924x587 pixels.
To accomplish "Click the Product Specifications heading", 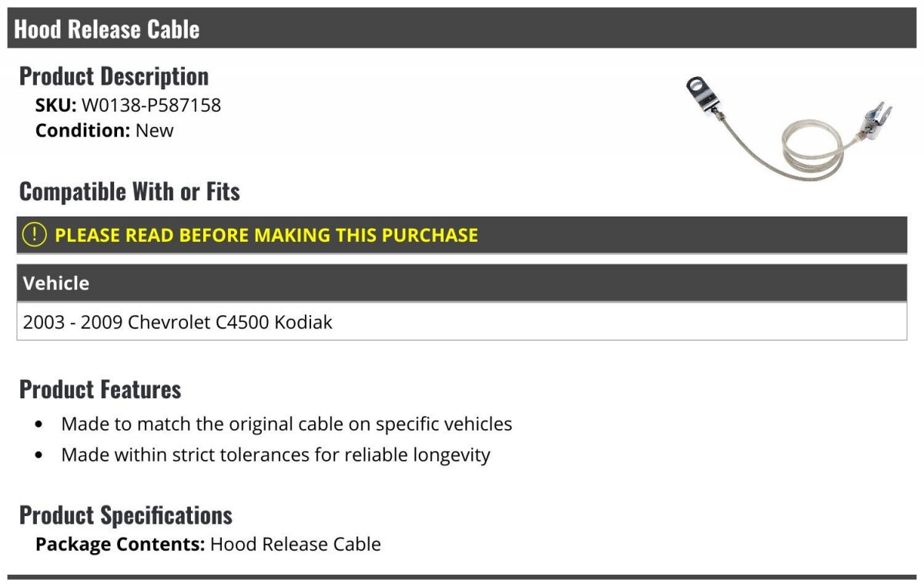I will 126,515.
